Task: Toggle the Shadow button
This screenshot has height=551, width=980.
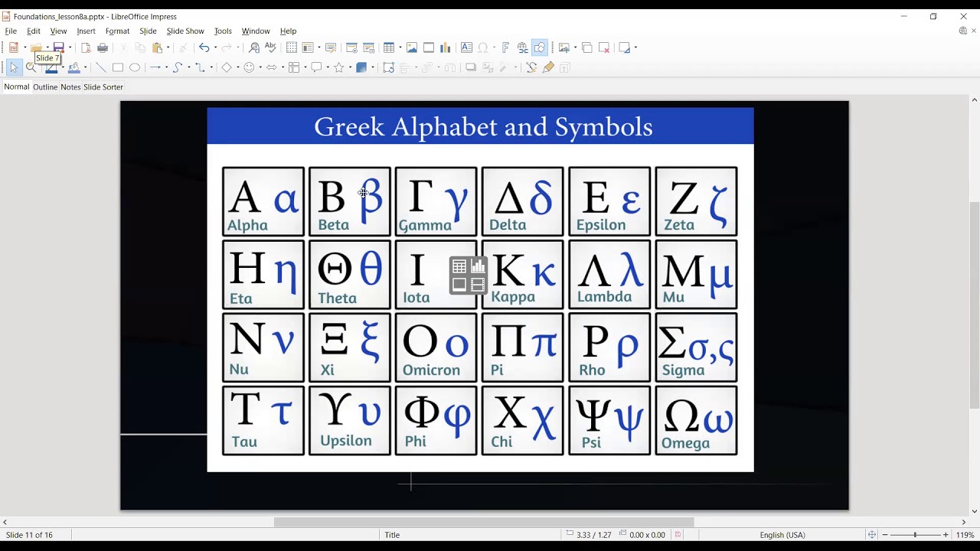Action: (471, 67)
